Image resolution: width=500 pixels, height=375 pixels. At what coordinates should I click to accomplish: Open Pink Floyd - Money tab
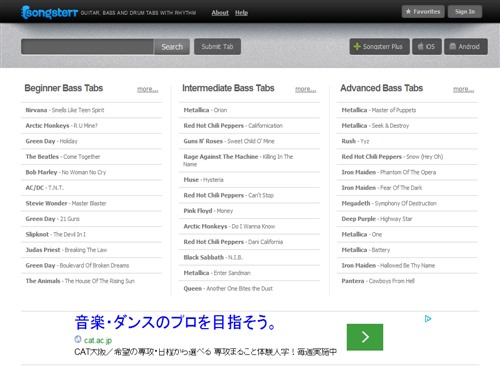click(x=208, y=211)
